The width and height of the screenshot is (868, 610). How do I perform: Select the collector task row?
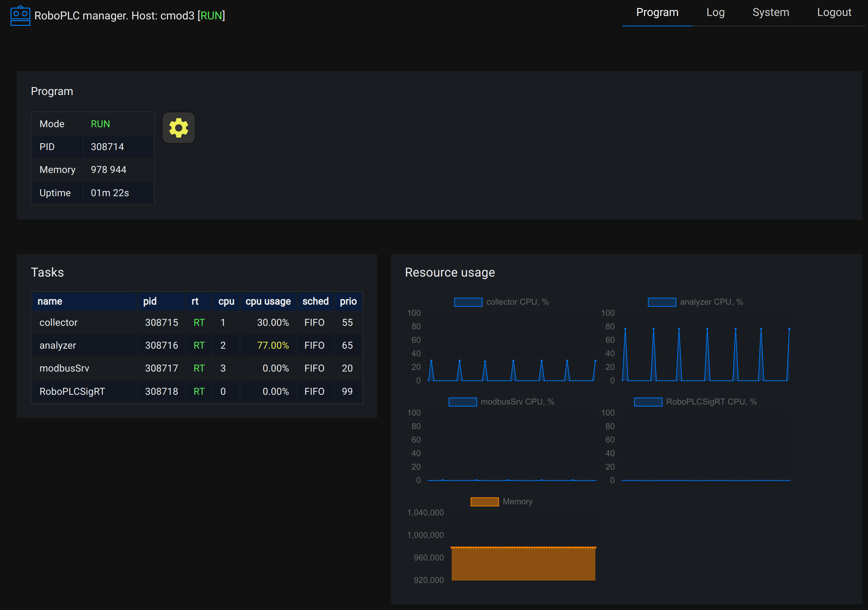59,323
